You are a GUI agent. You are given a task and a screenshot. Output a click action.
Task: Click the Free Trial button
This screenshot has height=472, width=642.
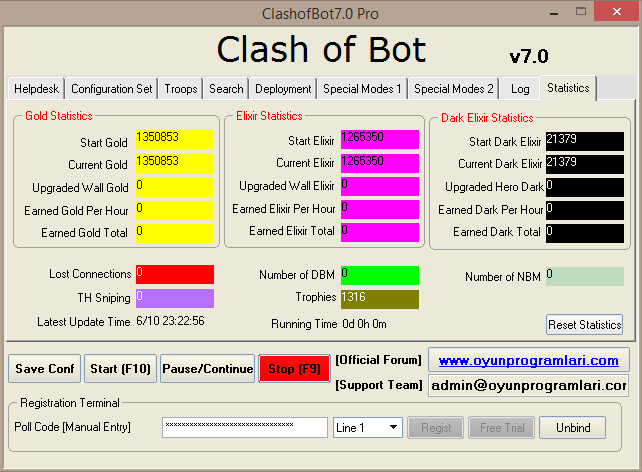(x=502, y=428)
